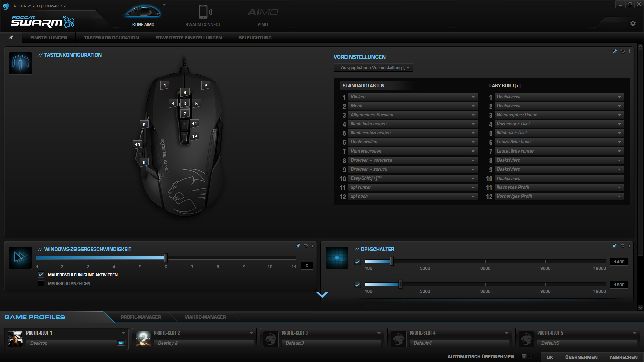This screenshot has height=362, width=644.
Task: Pin the Windows-Zeigergeschwindigkeit panel
Action: pos(298,246)
